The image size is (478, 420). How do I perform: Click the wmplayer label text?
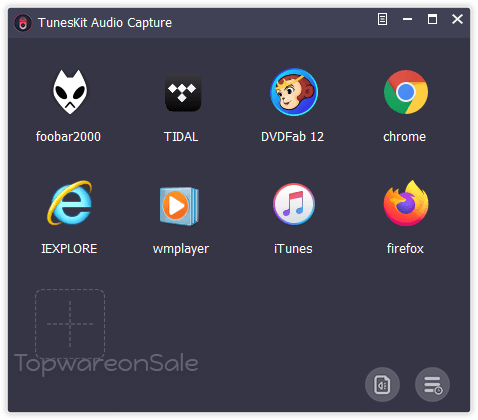click(x=181, y=249)
